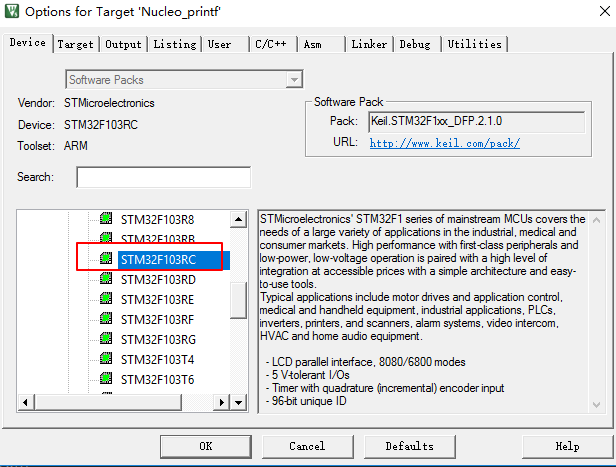Open the Output tab
This screenshot has width=616, height=467.
click(x=123, y=44)
